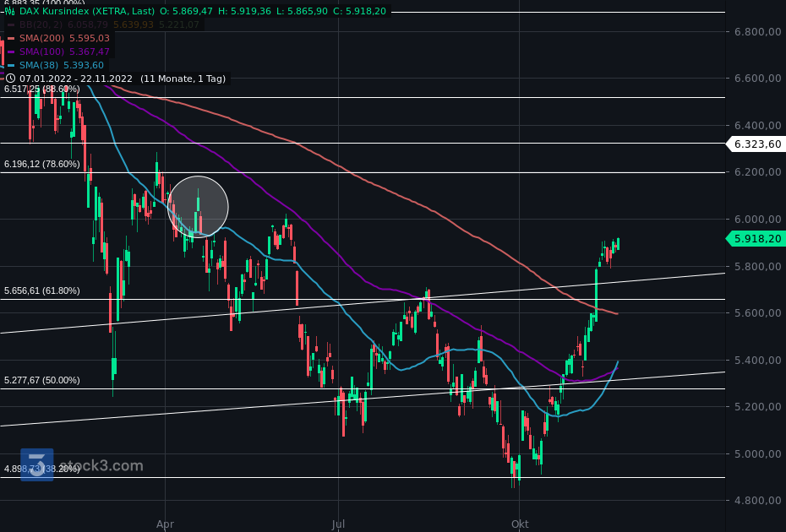
Task: Select the clock icon next to the date range
Action: pos(11,79)
